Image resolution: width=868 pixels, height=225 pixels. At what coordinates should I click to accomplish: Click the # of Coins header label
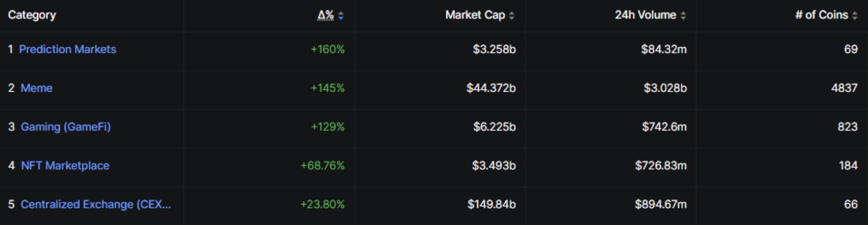(821, 15)
